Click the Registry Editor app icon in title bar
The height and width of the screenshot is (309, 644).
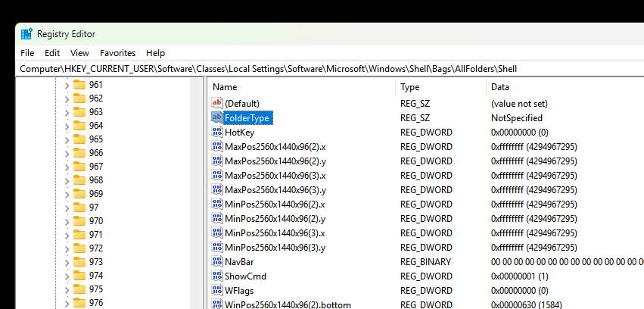click(x=27, y=34)
